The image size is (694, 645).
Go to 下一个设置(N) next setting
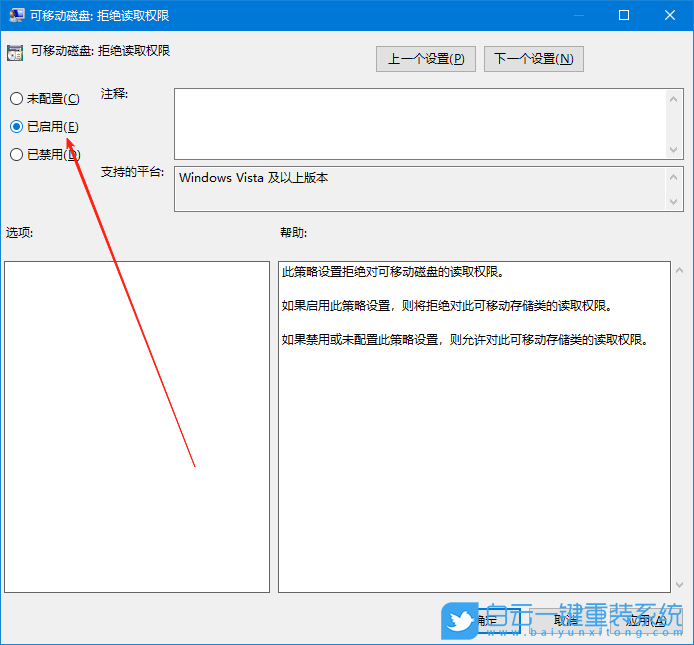tap(534, 59)
